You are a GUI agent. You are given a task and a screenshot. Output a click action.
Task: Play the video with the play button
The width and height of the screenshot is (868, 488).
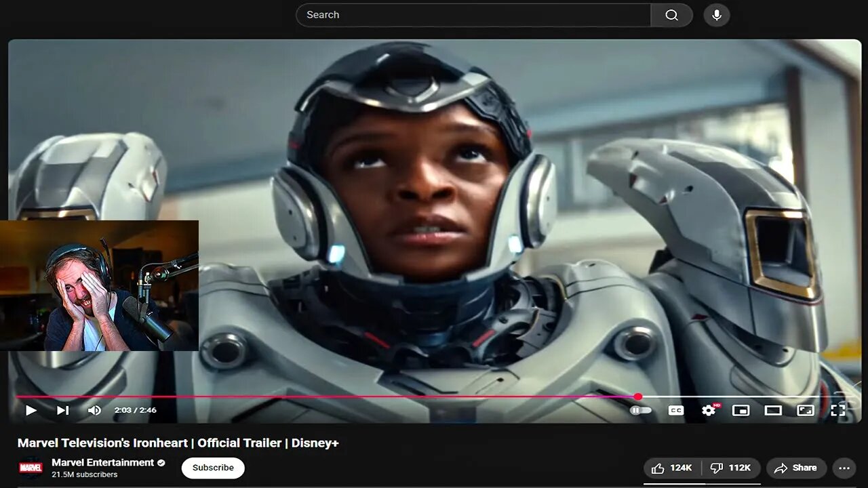tap(31, 410)
